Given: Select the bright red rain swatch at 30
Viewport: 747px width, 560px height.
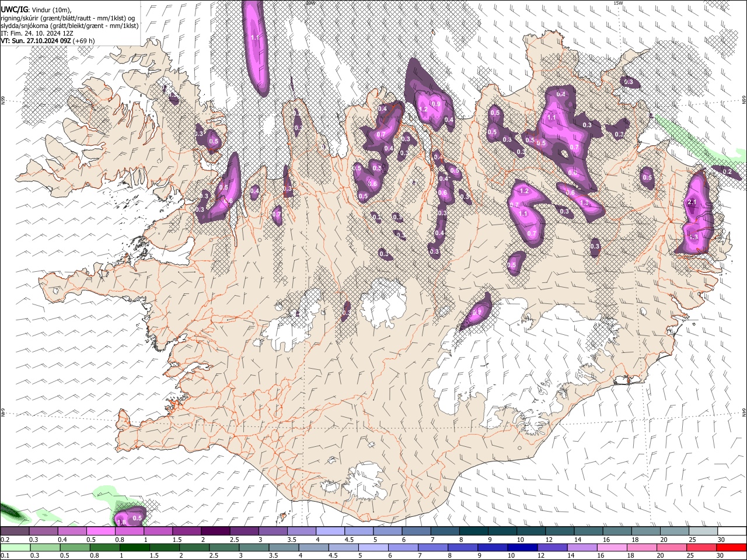Looking at the screenshot, I should click(x=732, y=547).
